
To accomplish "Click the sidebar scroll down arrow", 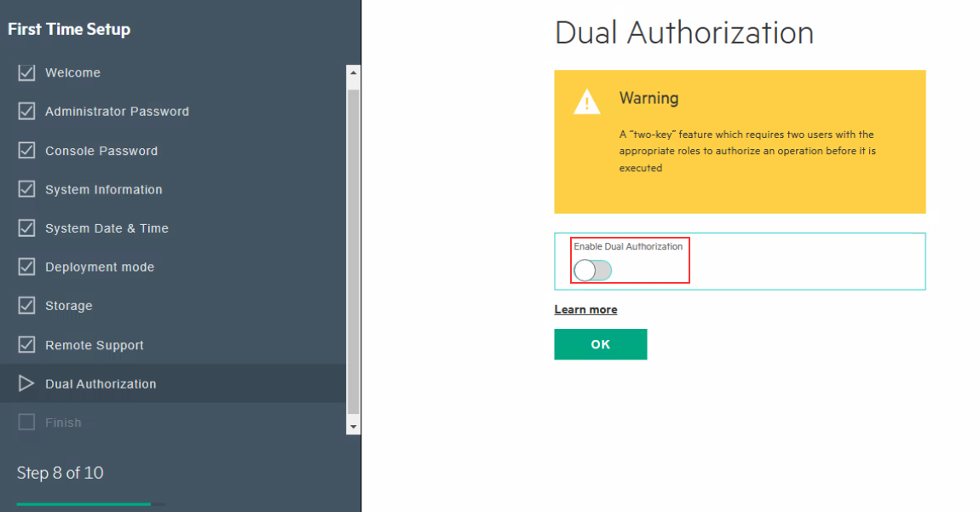I will click(353, 426).
